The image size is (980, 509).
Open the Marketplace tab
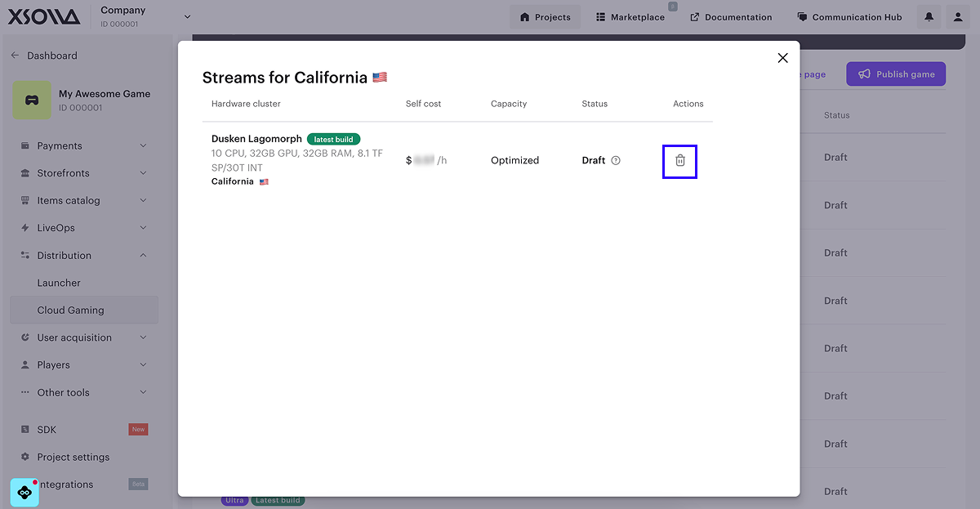click(630, 17)
